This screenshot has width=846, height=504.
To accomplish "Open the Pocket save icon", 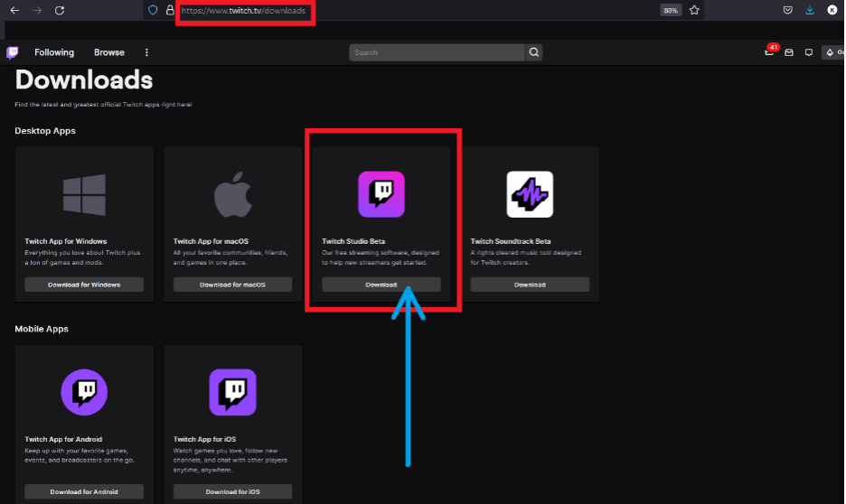I will click(x=788, y=10).
